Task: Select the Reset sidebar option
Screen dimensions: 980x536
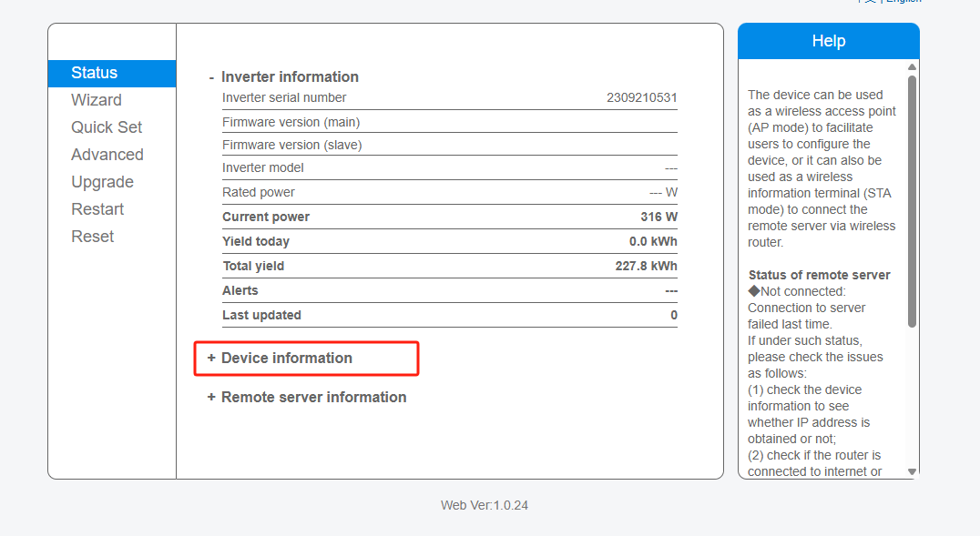Action: pos(93,237)
